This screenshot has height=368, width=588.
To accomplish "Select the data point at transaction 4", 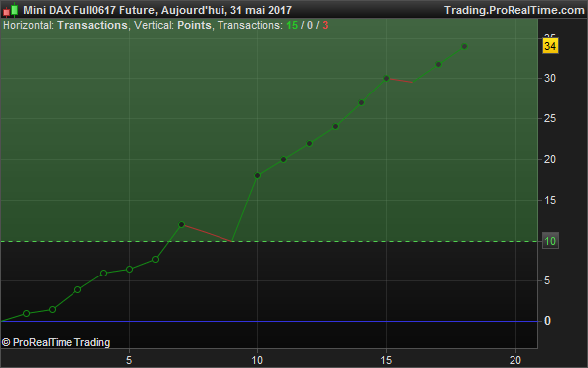I will 104,273.
